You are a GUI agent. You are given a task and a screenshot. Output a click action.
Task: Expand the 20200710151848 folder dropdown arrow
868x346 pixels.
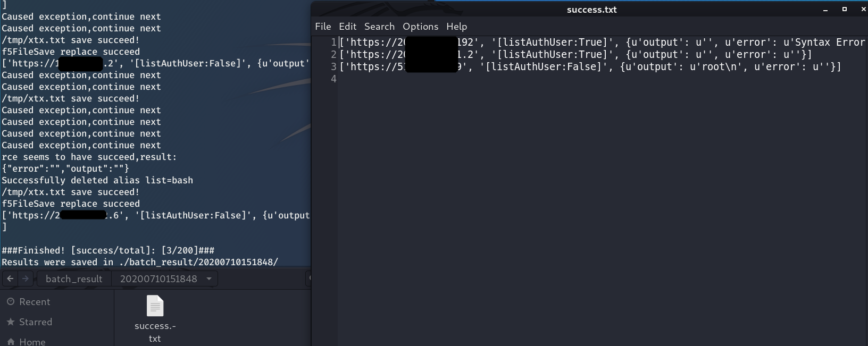click(209, 279)
